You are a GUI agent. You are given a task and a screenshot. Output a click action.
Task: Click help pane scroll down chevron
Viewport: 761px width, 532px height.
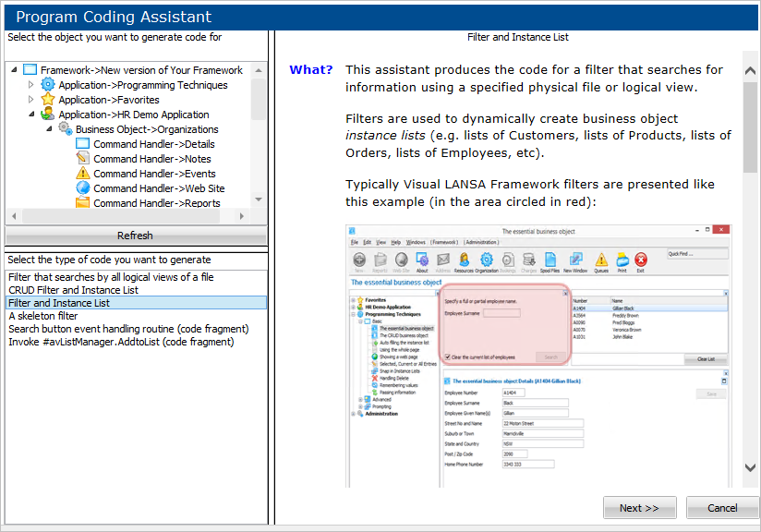click(750, 467)
